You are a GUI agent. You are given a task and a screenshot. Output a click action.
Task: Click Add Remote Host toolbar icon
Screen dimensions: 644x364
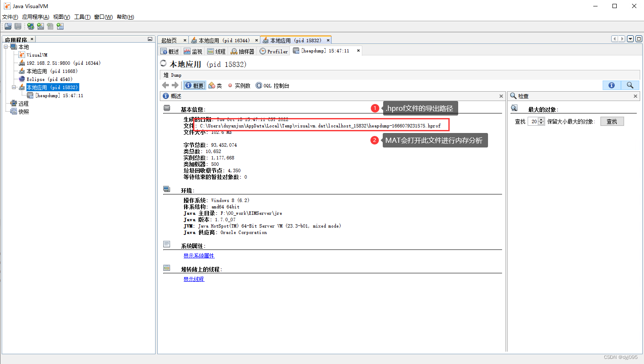click(31, 26)
